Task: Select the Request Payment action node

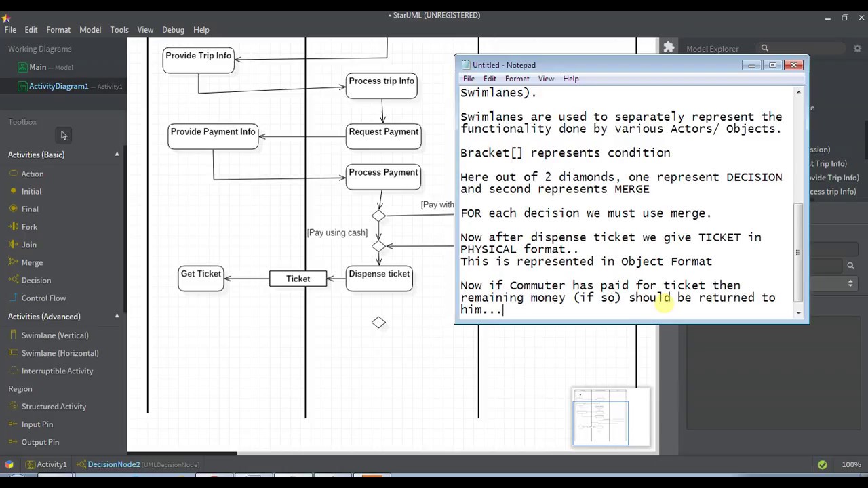Action: click(384, 136)
